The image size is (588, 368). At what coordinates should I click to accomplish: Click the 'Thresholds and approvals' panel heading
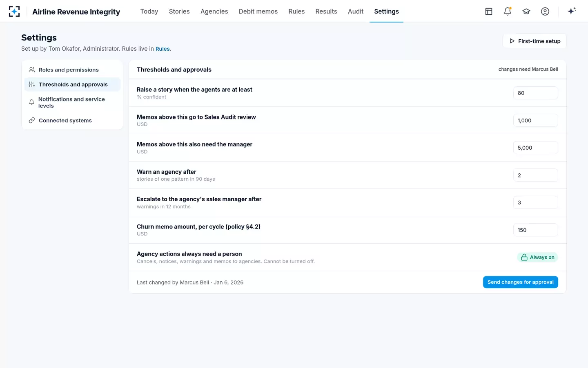[174, 70]
